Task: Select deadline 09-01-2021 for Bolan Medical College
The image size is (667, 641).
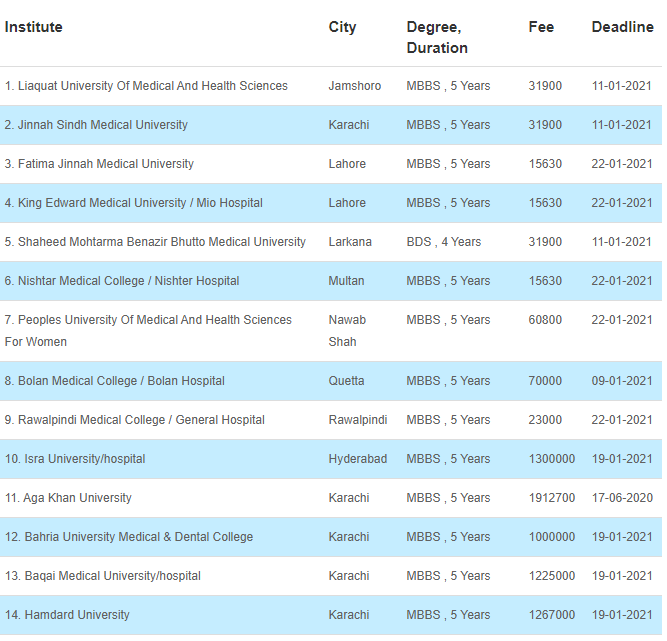Action: tap(622, 381)
